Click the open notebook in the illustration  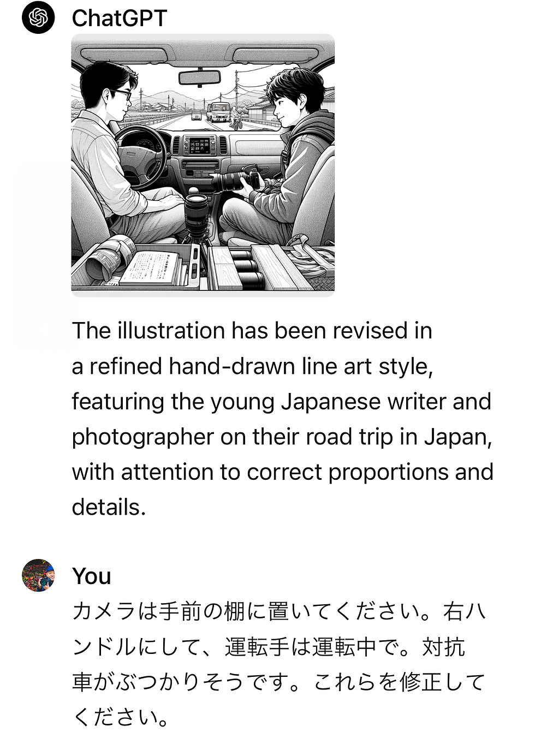(151, 268)
